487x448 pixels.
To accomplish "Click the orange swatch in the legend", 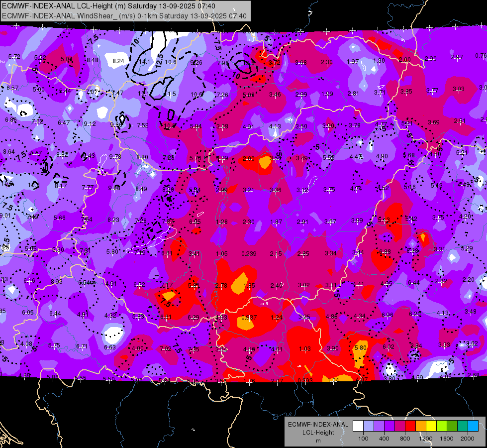I will (421, 426).
